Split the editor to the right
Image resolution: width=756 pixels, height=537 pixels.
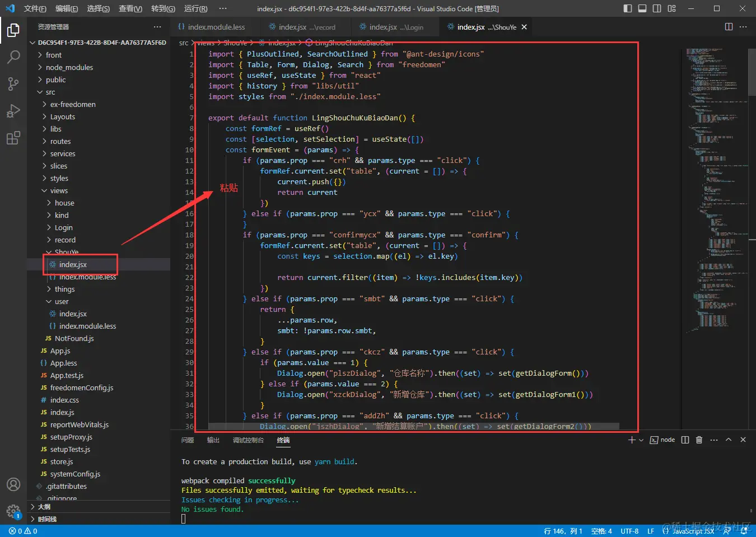[729, 27]
